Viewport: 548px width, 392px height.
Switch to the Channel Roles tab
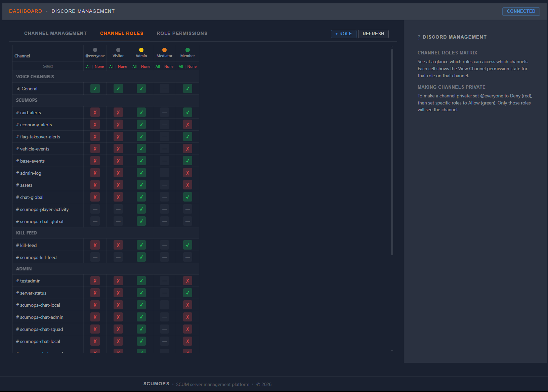tap(122, 33)
